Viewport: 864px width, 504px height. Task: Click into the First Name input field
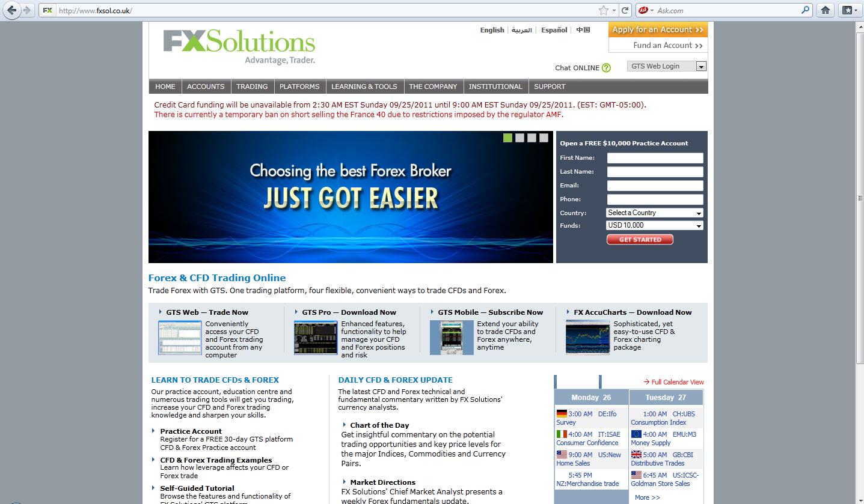click(655, 158)
